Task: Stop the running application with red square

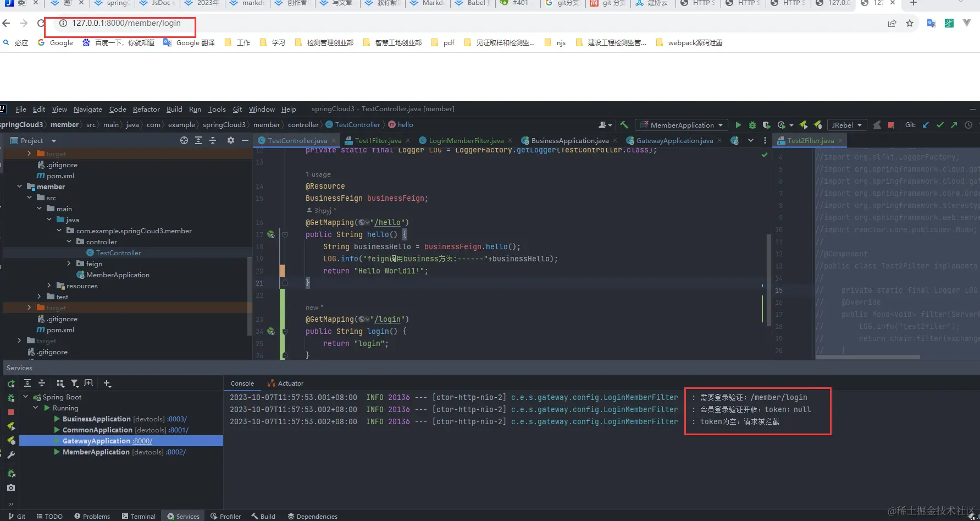Action: tap(891, 125)
